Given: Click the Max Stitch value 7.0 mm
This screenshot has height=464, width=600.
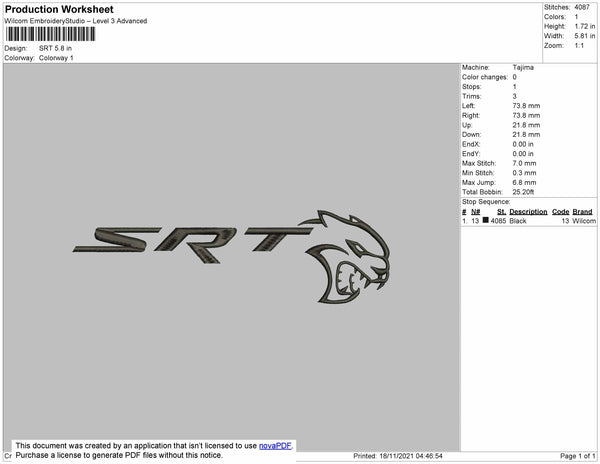Looking at the screenshot, I should (x=524, y=163).
